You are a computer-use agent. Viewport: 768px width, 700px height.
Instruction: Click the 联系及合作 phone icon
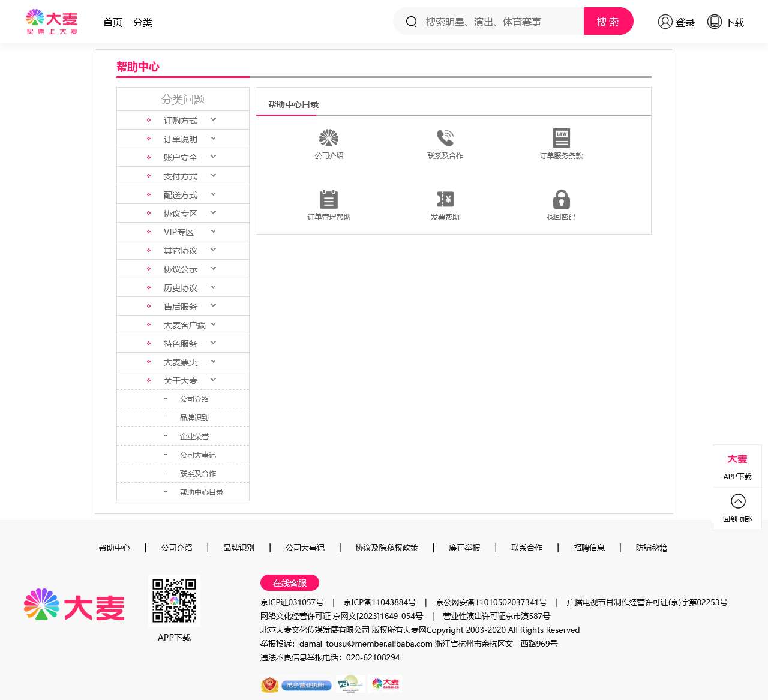[445, 138]
